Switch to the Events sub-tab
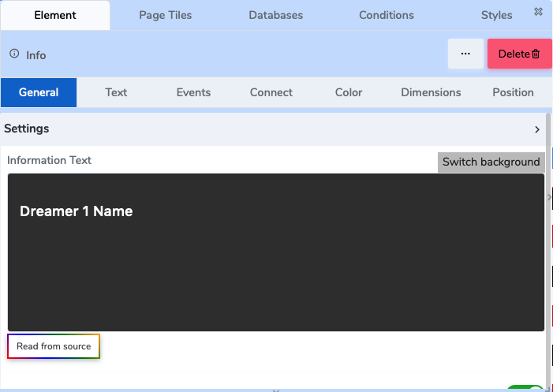Screen dimensions: 553x392 193,92
